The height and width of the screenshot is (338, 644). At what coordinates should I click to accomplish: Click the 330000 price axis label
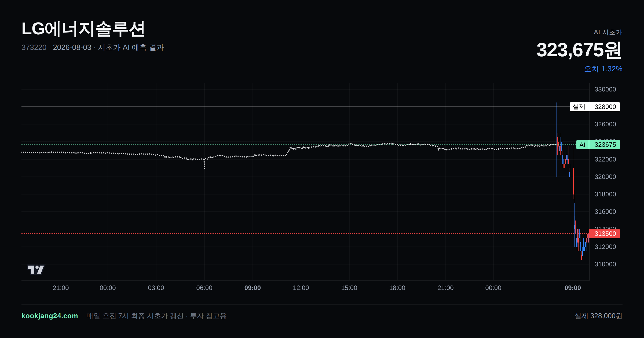coord(605,89)
